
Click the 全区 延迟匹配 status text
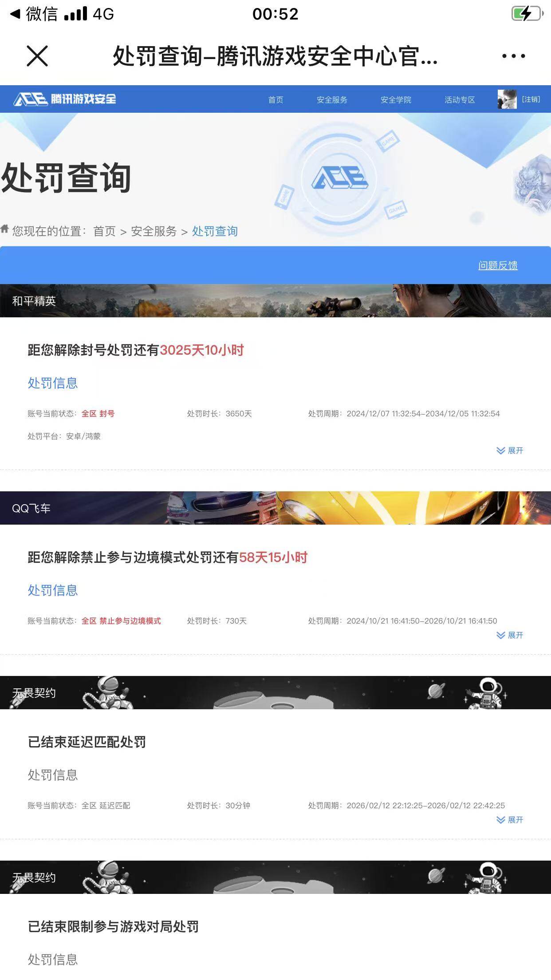click(x=106, y=806)
